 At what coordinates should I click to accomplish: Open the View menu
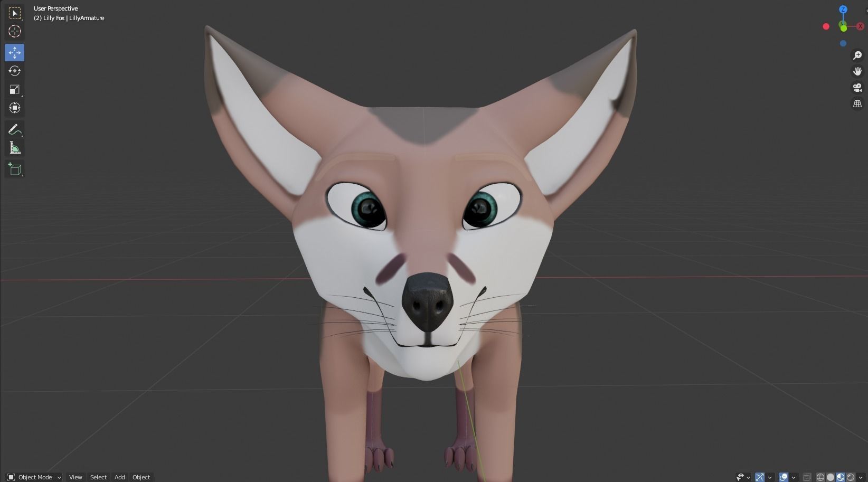click(76, 477)
